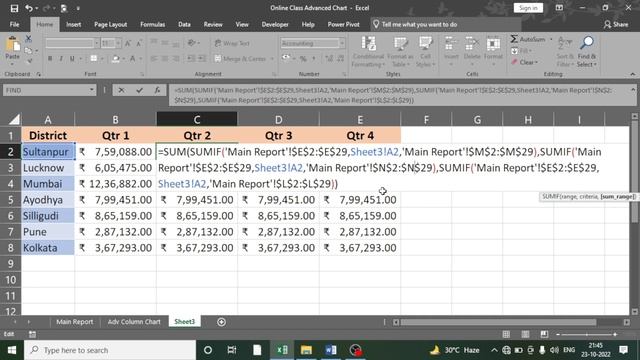The image size is (640, 360).
Task: Expand the formula bar chevron
Action: pyautogui.click(x=633, y=90)
